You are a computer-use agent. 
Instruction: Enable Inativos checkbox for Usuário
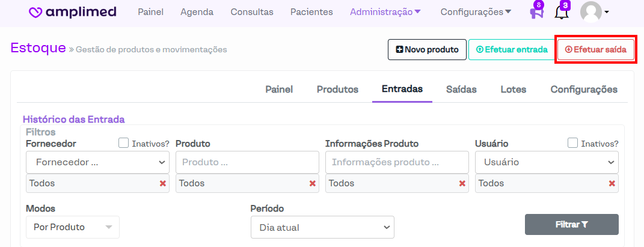tap(573, 143)
